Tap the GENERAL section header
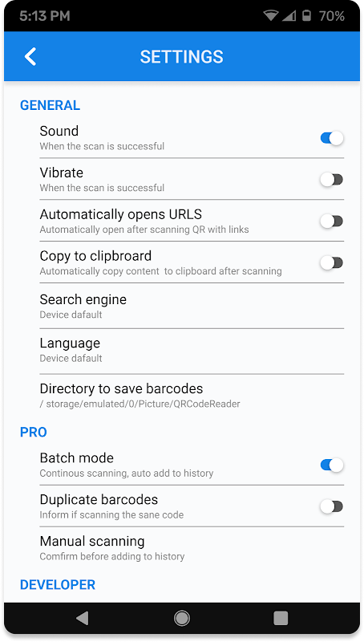The width and height of the screenshot is (364, 642). click(50, 105)
